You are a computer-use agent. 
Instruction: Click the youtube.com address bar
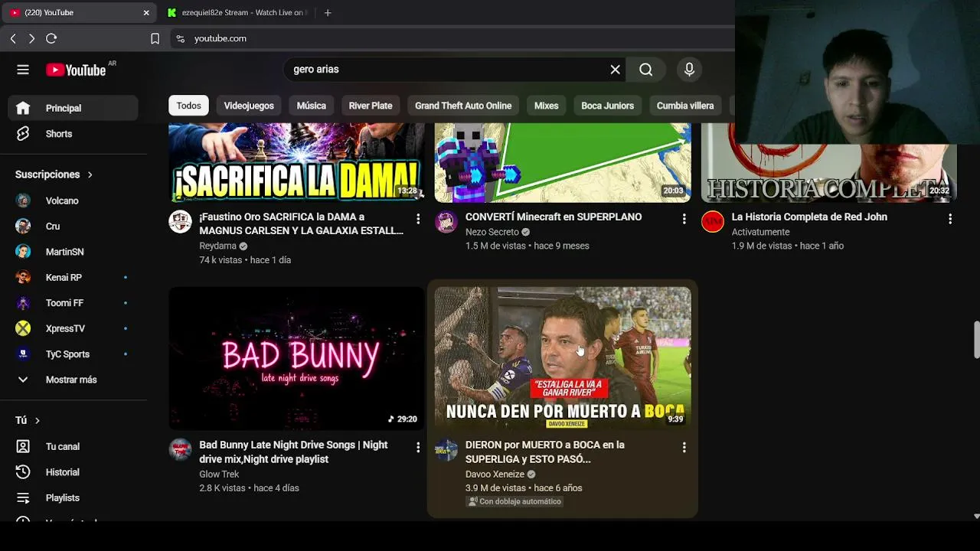(x=452, y=38)
